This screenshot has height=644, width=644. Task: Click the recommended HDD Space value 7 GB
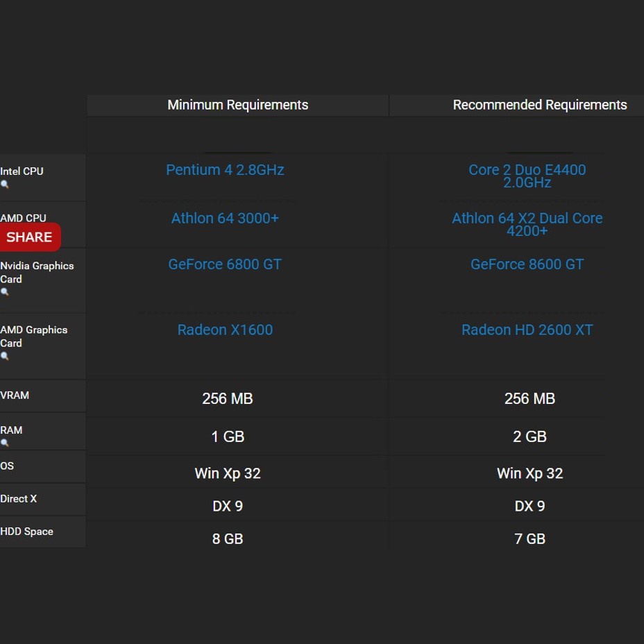click(529, 539)
